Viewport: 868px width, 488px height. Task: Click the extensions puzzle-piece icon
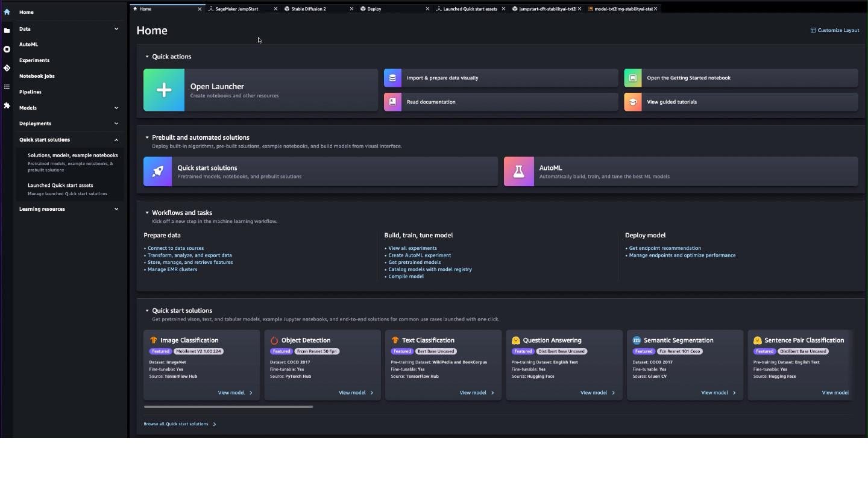point(7,105)
